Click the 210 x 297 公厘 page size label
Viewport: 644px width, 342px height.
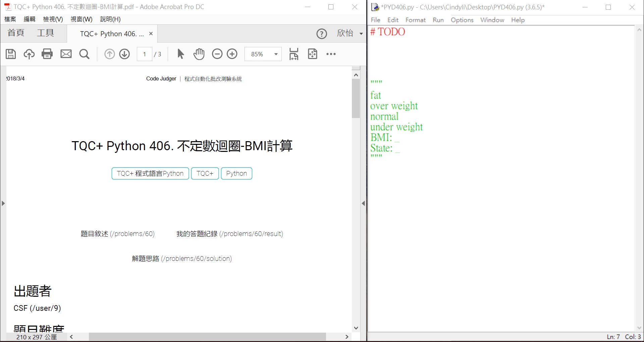(37, 337)
